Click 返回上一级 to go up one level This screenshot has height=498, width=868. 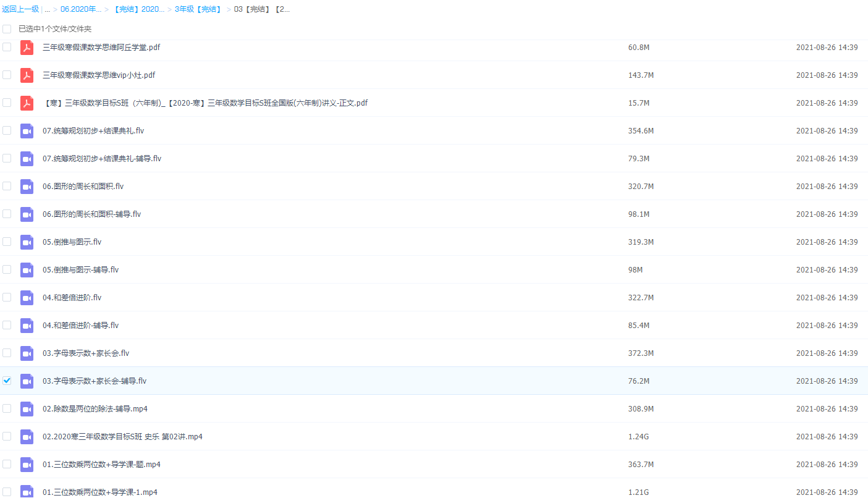click(20, 9)
